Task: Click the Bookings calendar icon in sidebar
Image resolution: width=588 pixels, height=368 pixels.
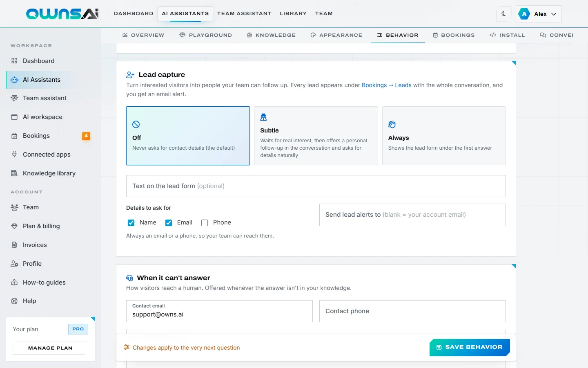Action: click(x=14, y=136)
